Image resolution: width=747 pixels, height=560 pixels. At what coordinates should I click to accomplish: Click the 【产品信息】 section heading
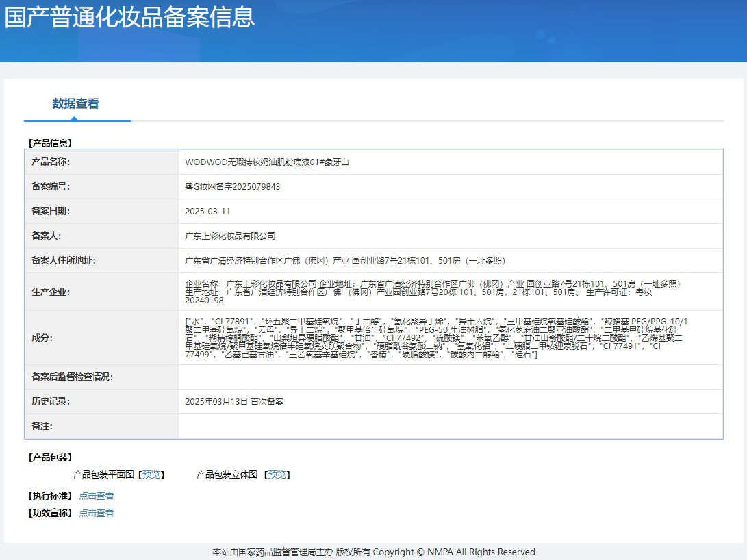[50, 143]
